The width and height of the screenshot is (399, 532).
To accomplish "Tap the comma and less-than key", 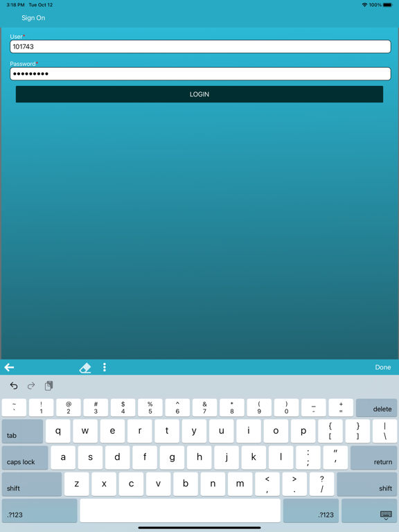I will [267, 484].
